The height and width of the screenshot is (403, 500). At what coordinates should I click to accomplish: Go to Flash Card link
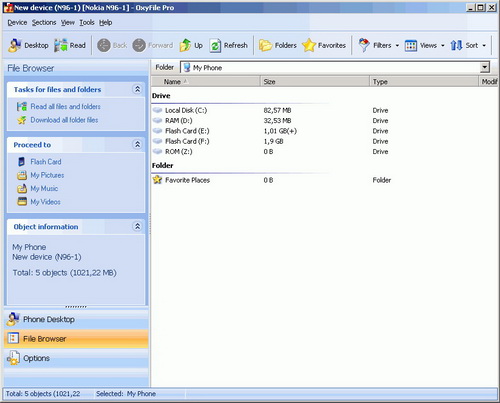click(46, 162)
